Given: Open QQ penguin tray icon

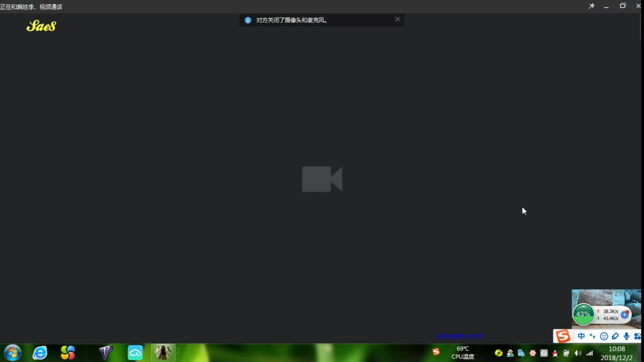Looking at the screenshot, I should click(555, 353).
